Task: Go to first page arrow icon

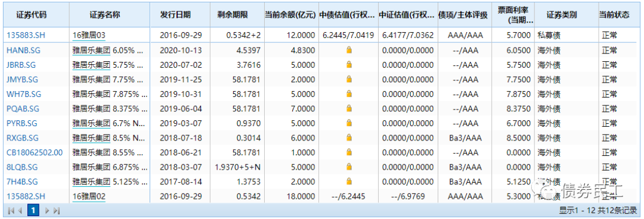Action: click(11, 211)
